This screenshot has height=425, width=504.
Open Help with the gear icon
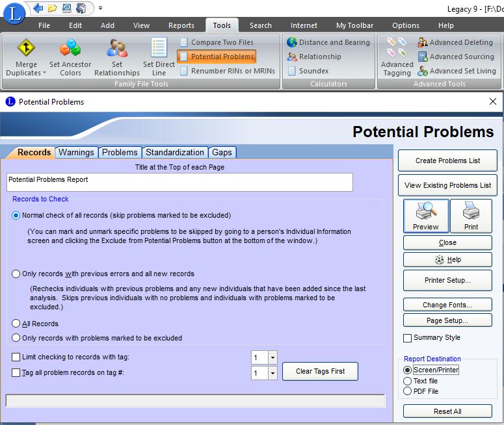click(447, 259)
